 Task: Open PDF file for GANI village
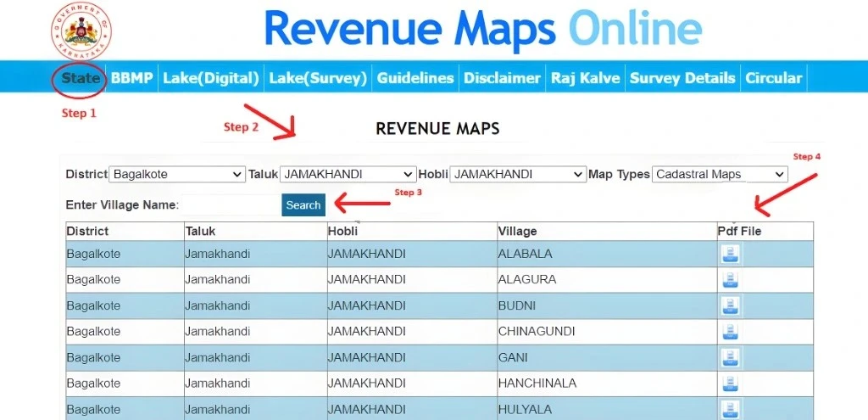[x=731, y=358]
